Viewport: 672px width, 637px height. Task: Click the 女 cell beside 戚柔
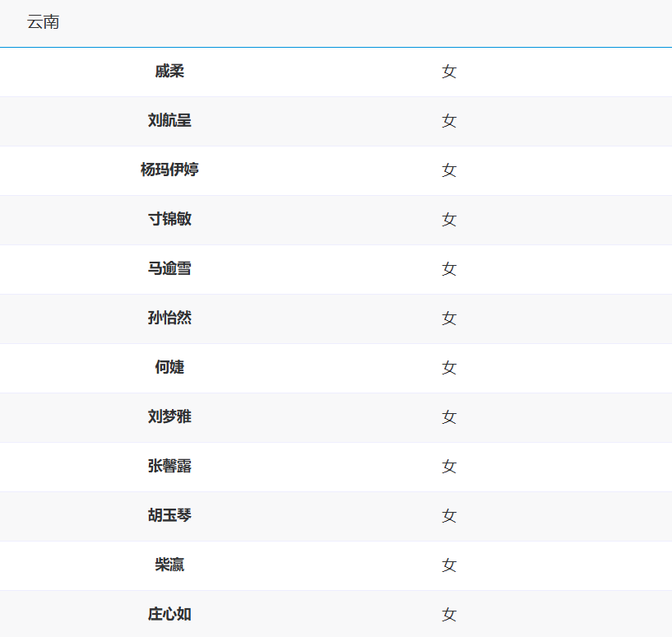(449, 72)
